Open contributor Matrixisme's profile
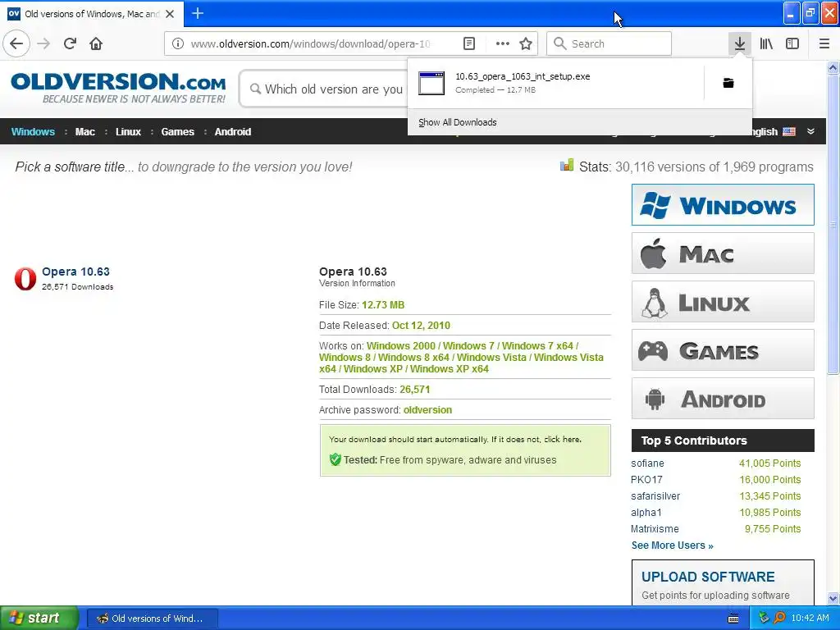 (x=655, y=529)
